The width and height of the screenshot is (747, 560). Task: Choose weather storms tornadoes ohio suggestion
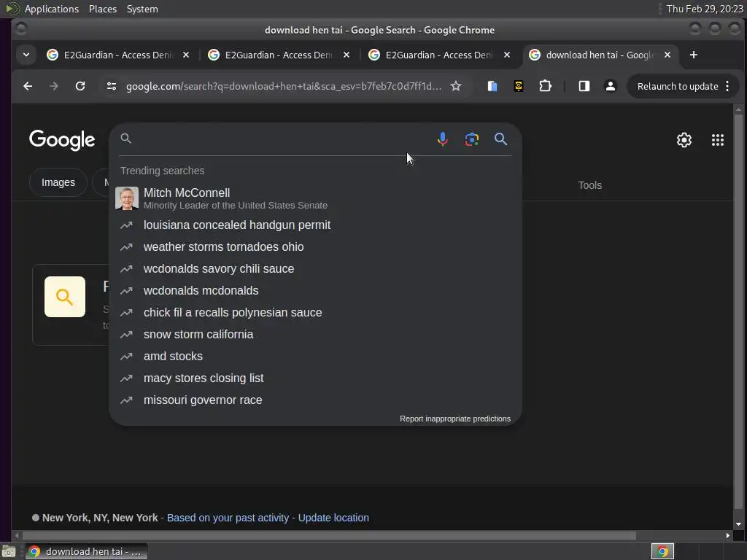(x=315, y=246)
